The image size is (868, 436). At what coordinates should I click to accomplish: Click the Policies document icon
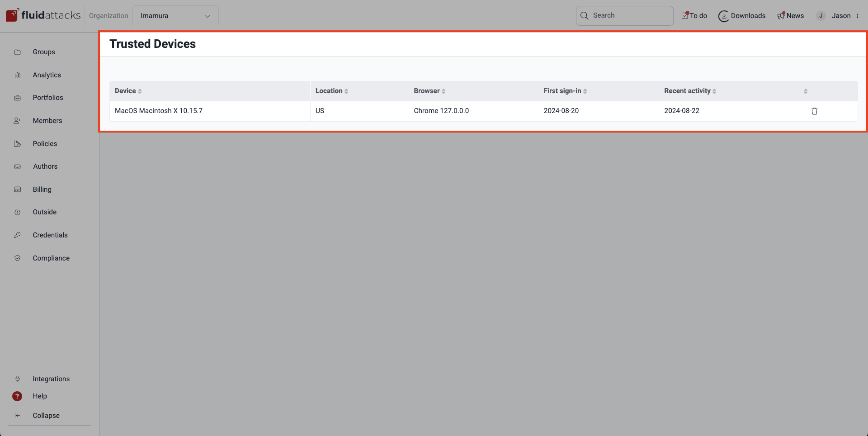click(18, 144)
